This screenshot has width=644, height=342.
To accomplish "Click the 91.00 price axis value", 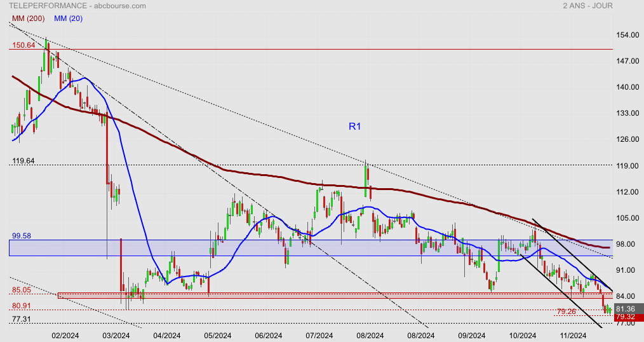I will coord(626,270).
